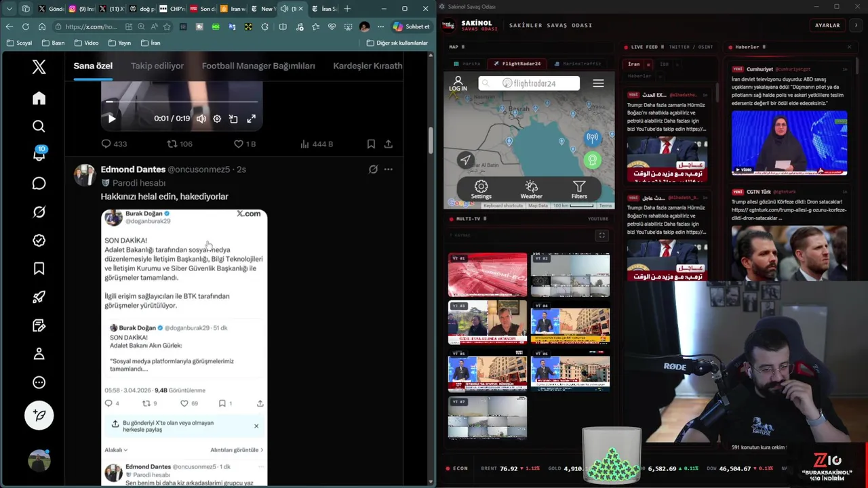Switch to Takip ediliyor tab
This screenshot has width=868, height=488.
157,66
